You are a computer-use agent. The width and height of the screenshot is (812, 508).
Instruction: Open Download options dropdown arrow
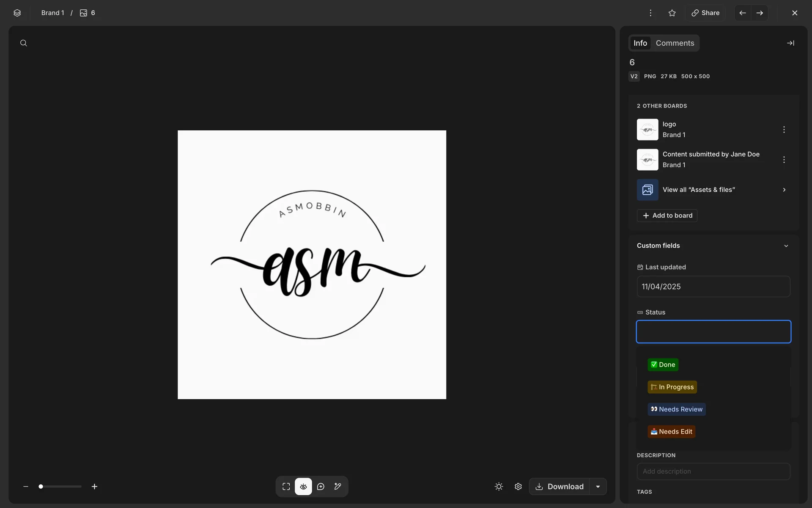pyautogui.click(x=598, y=486)
